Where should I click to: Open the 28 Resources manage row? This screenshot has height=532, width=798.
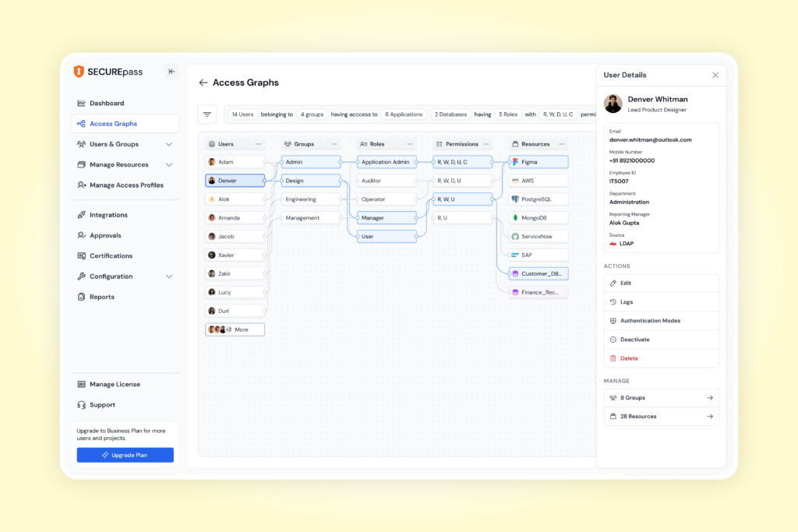pos(661,417)
